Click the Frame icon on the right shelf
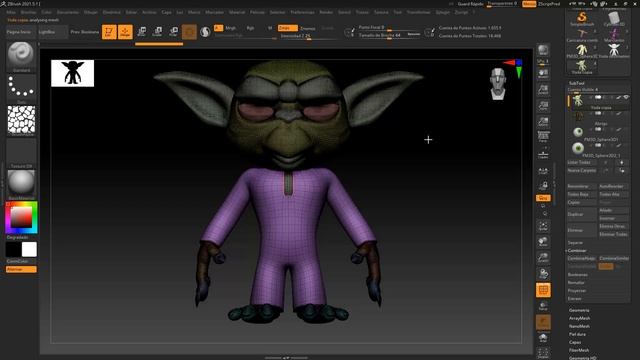Image resolution: width=640 pixels, height=360 pixels. (x=543, y=226)
